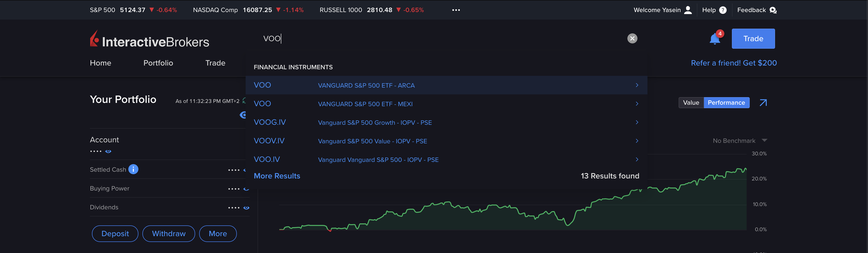Click the Feedback chat icon
Viewport: 868px width, 253px height.
pos(773,10)
